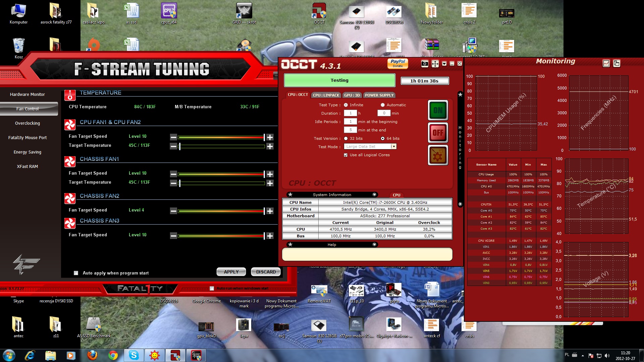Increase CPU fan target speed plus
This screenshot has width=644, height=362.
pyautogui.click(x=270, y=137)
